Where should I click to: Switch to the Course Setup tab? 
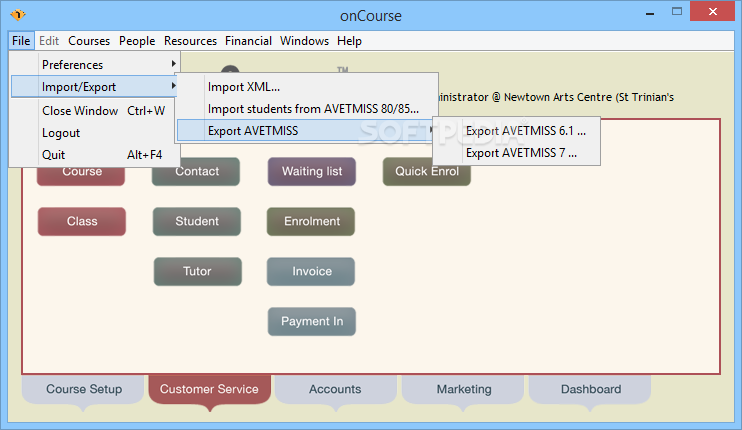coord(83,389)
